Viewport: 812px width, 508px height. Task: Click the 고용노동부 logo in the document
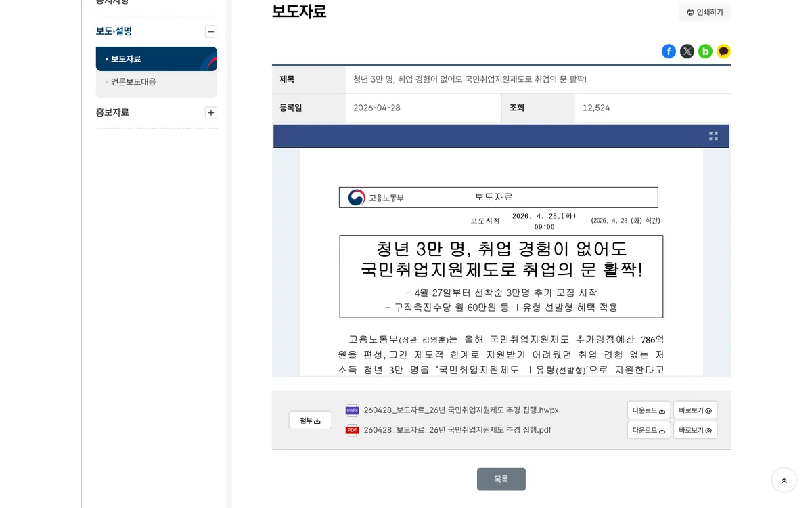point(376,198)
